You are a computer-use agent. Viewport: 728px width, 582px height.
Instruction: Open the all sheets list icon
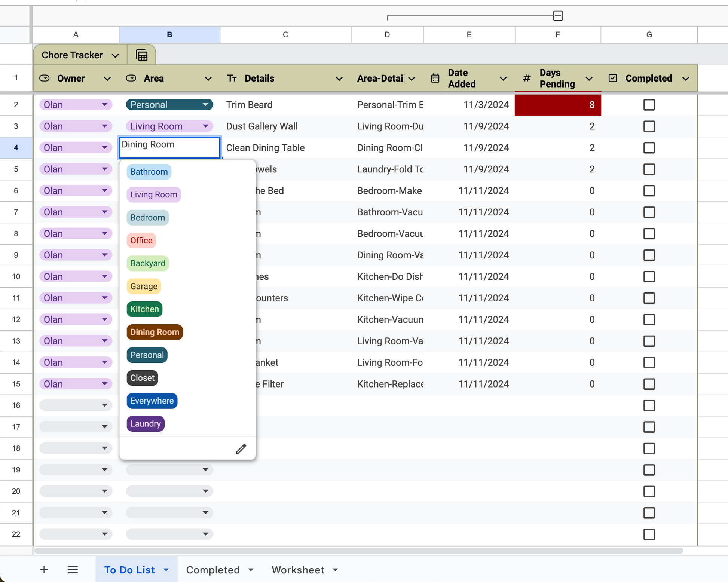click(73, 570)
